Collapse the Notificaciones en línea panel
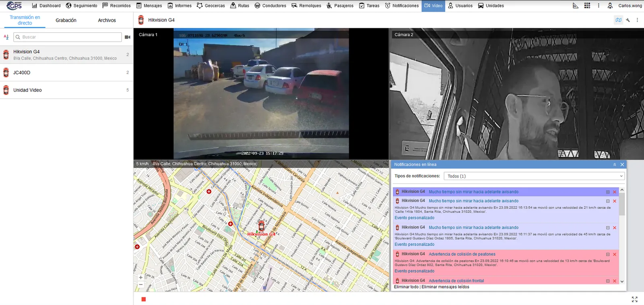 615,164
